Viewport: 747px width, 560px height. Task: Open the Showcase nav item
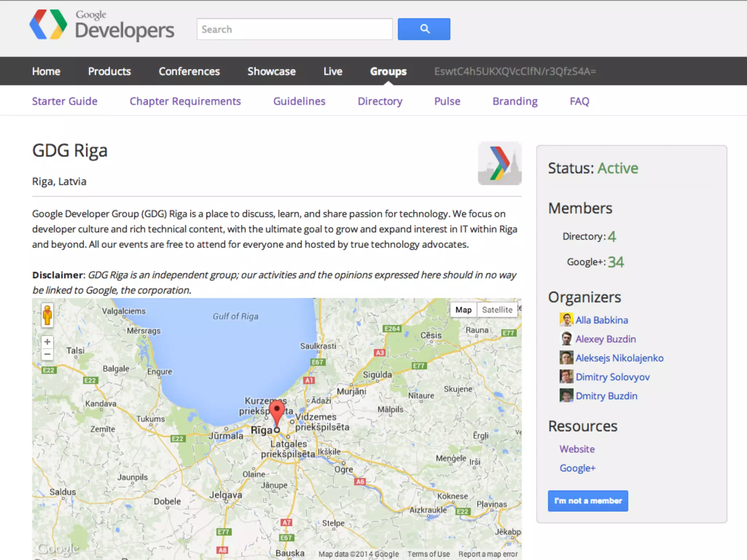tap(271, 71)
